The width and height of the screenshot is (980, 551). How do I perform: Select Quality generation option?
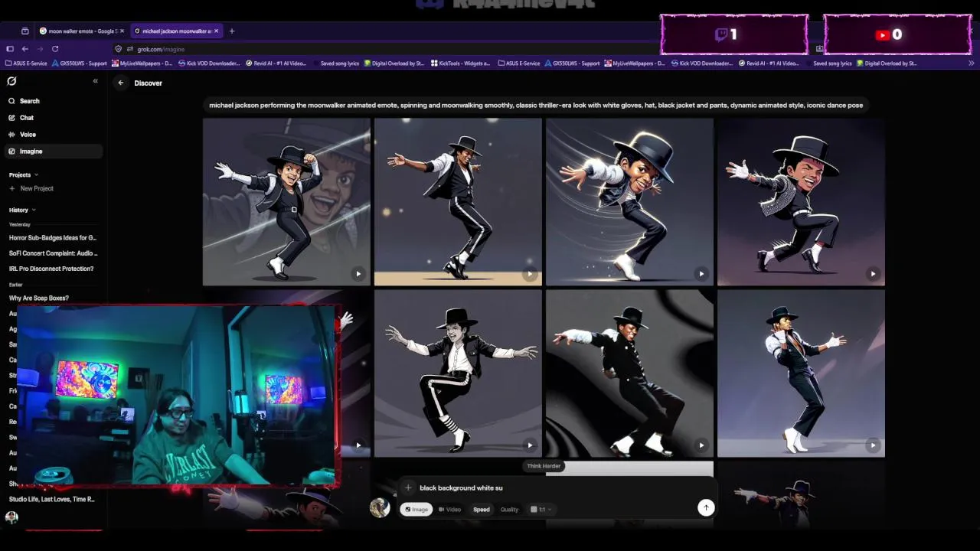pyautogui.click(x=509, y=510)
